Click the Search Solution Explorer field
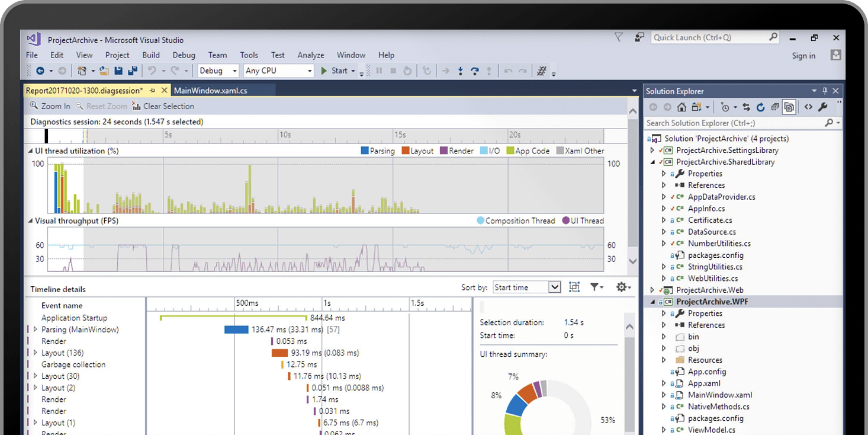This screenshot has width=868, height=435. coord(742,123)
